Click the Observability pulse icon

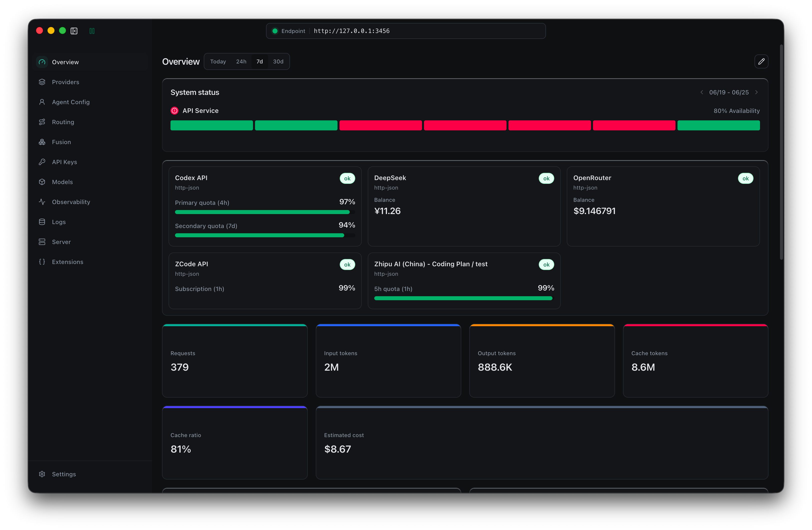pos(42,202)
